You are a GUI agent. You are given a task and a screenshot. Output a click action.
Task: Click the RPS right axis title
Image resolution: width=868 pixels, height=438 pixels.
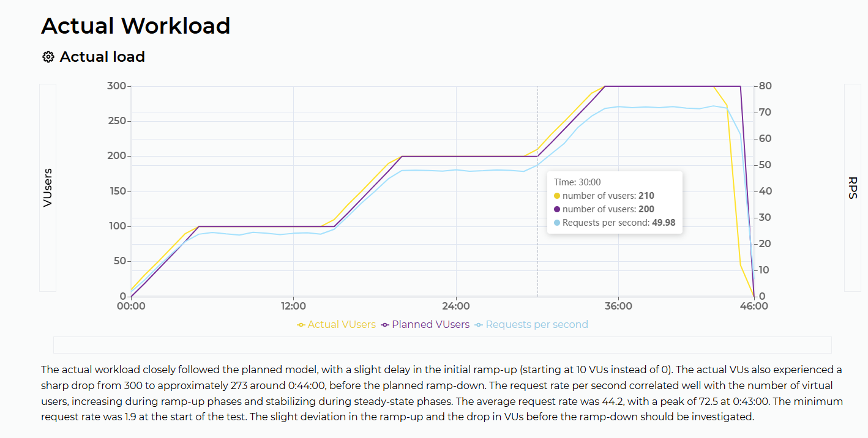pyautogui.click(x=853, y=188)
